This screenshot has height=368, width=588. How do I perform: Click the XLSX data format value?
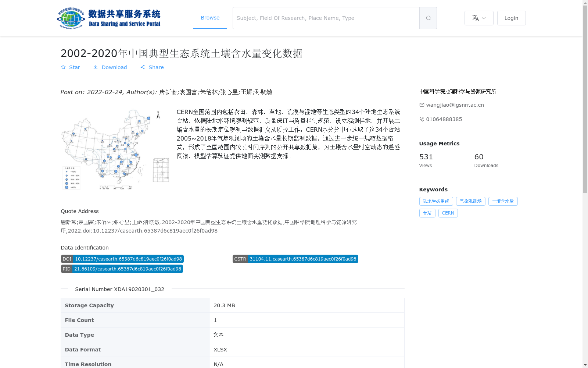[x=220, y=350]
